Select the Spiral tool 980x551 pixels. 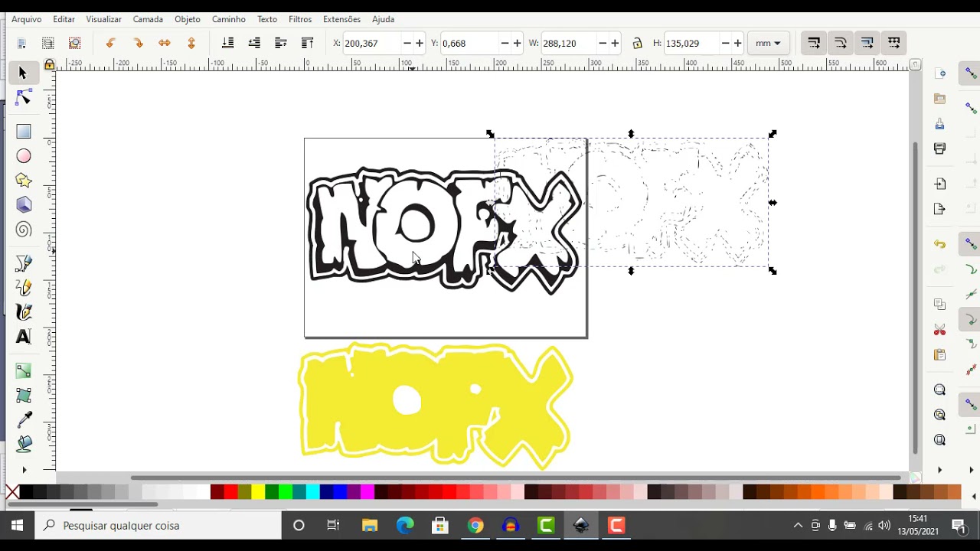(x=24, y=230)
